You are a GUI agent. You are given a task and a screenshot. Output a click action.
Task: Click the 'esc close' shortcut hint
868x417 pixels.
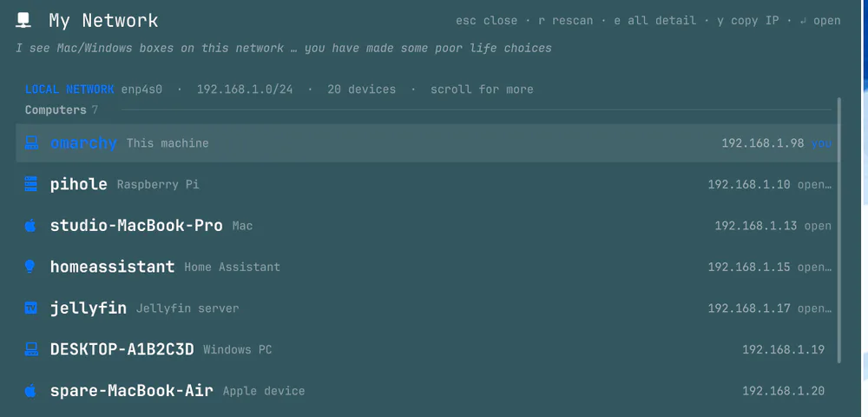[486, 21]
